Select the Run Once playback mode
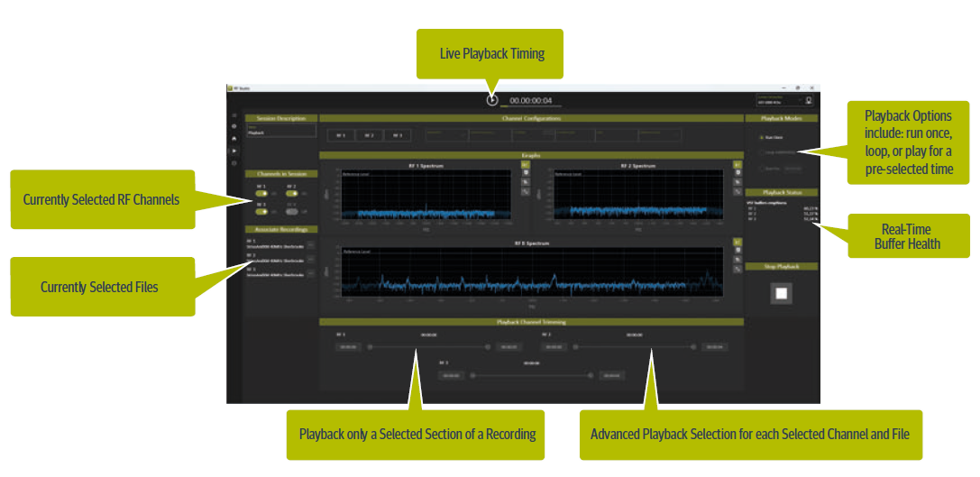980x477 pixels. click(761, 138)
